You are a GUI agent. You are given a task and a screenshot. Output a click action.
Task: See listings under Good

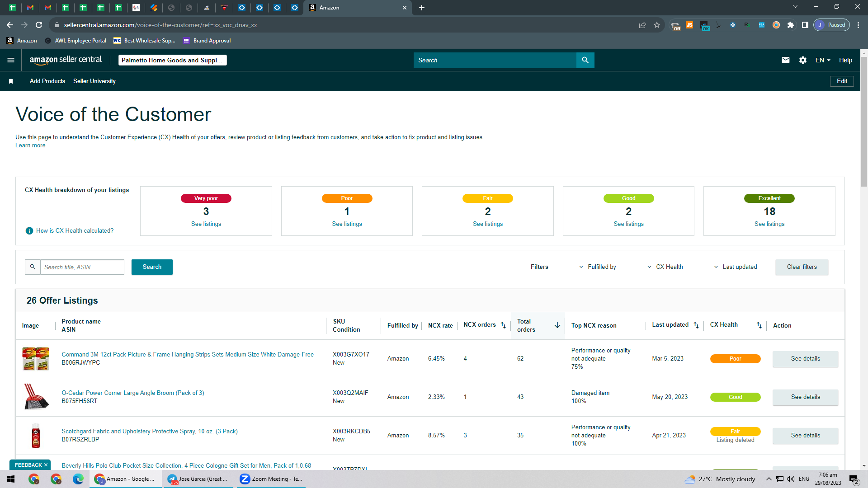[x=628, y=224]
